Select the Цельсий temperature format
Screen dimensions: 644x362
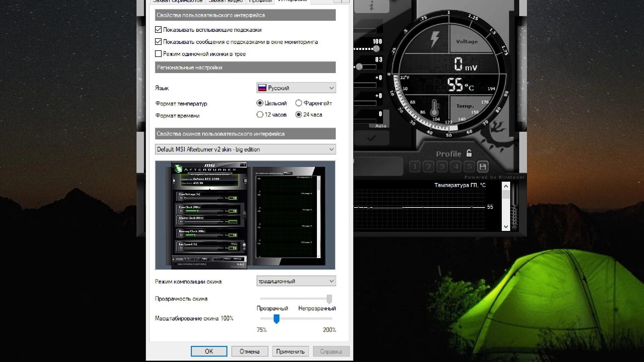(260, 103)
